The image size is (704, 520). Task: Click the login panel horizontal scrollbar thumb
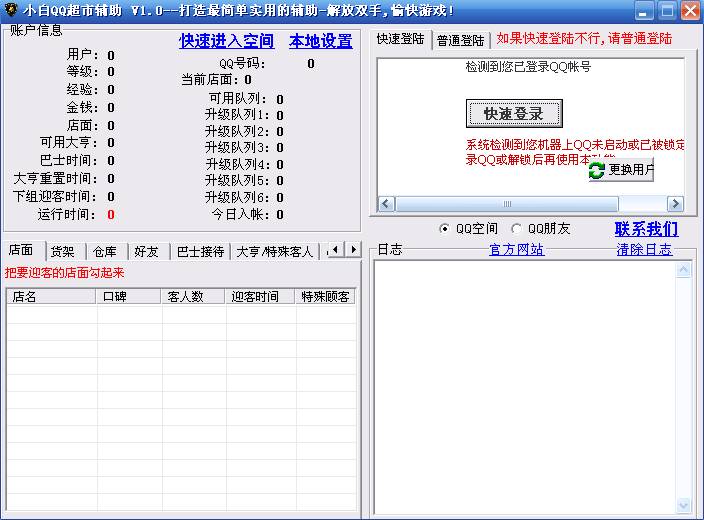tap(507, 204)
